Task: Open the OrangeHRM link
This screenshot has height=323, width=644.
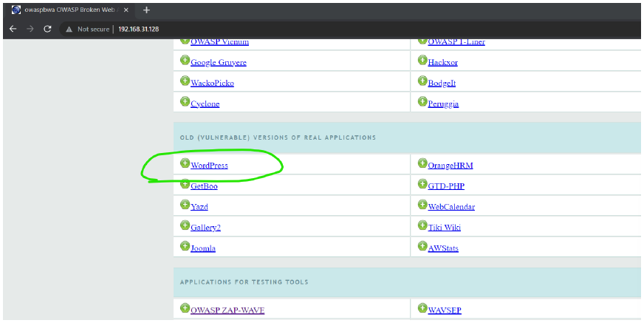Action: tap(451, 166)
